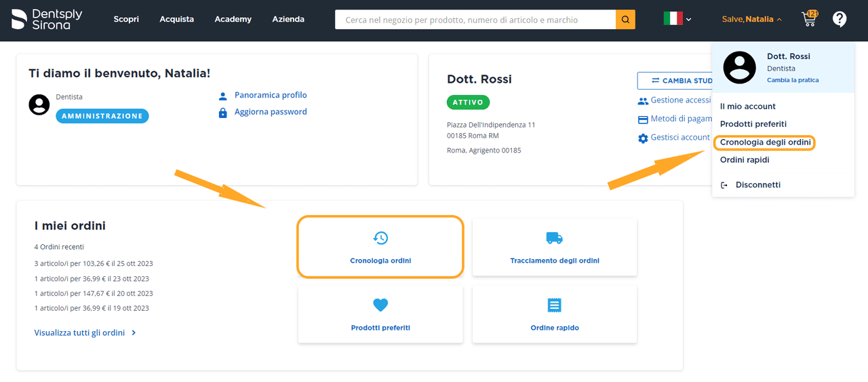This screenshot has height=382, width=868.
Task: Click into the product search field
Action: tap(475, 20)
